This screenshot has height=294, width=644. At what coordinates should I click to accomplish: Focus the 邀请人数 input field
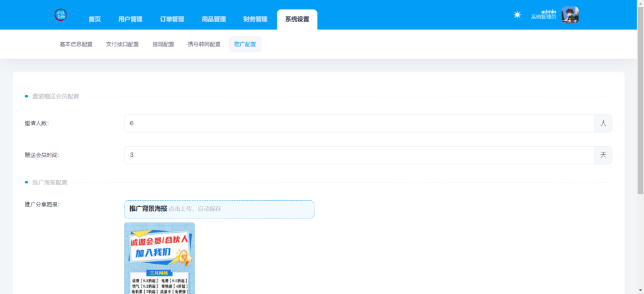[x=358, y=123]
